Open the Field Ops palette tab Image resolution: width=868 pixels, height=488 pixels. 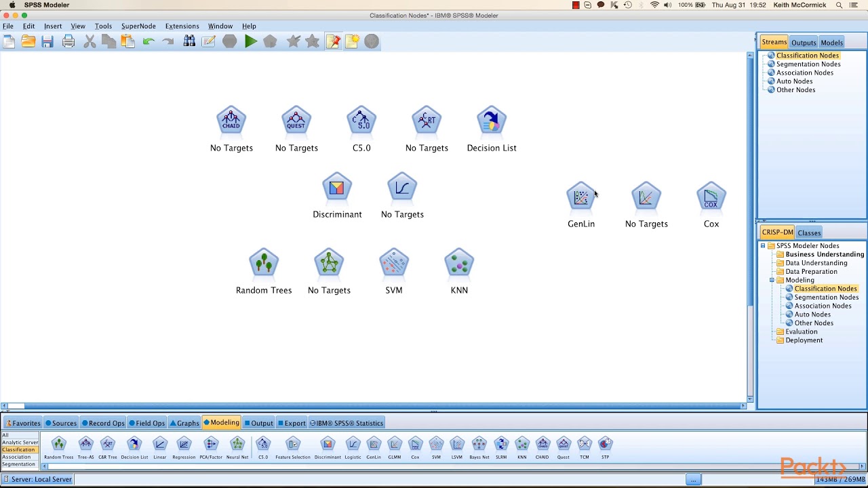[x=147, y=423]
